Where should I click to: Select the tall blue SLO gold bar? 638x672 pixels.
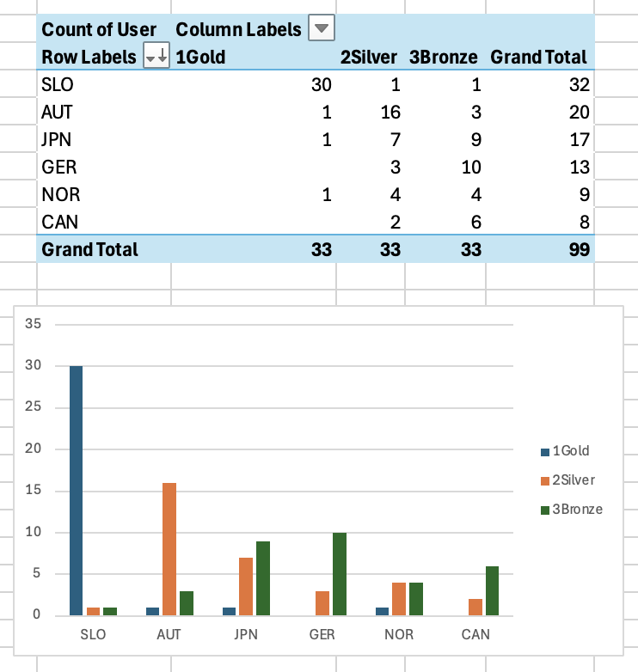tap(76, 490)
